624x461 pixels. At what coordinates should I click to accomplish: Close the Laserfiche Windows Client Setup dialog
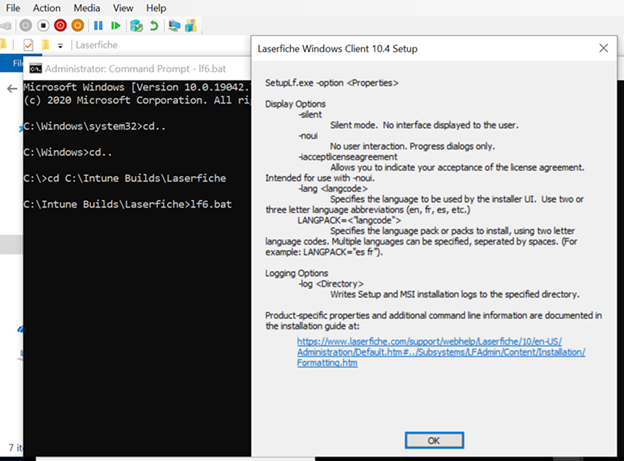point(603,48)
